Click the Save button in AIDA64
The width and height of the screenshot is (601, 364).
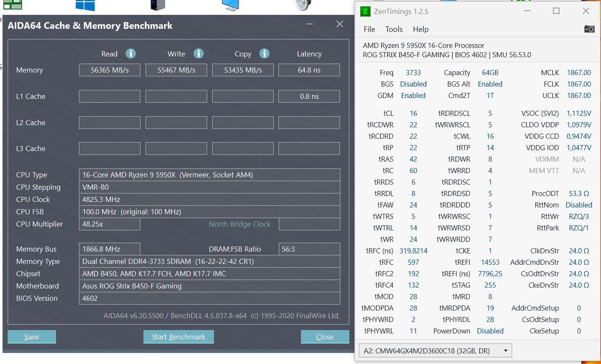click(32, 337)
